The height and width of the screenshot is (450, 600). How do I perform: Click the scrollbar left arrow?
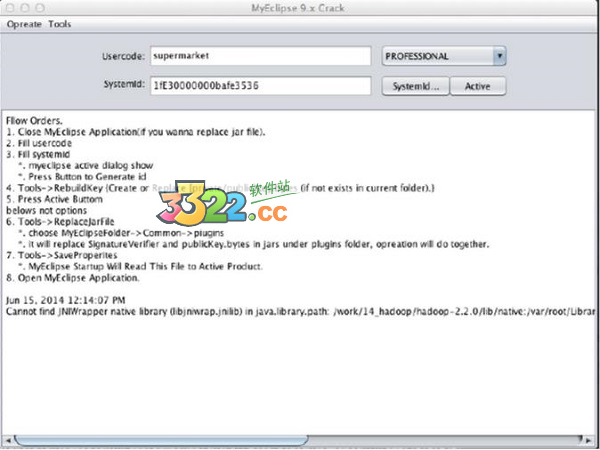[x=7, y=440]
